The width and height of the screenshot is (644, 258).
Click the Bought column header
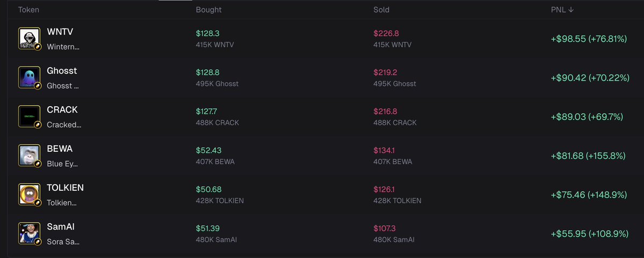(x=208, y=10)
